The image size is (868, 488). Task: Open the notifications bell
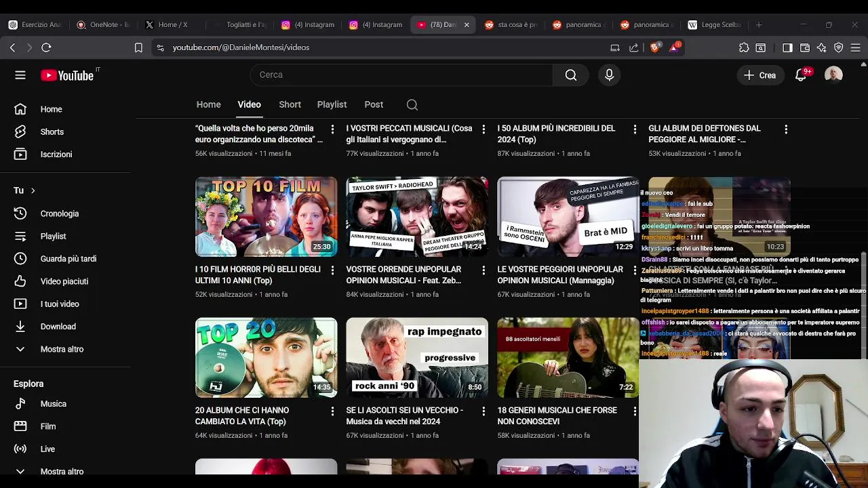coord(801,75)
